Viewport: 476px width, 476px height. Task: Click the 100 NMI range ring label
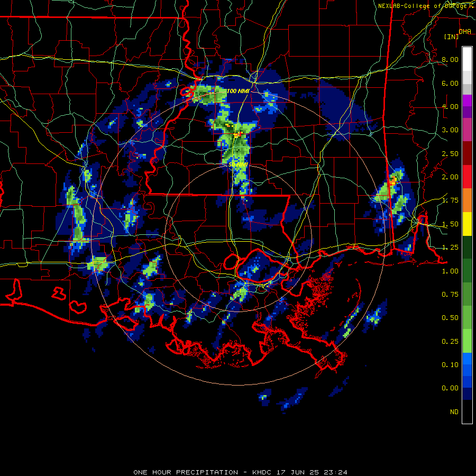(237, 91)
